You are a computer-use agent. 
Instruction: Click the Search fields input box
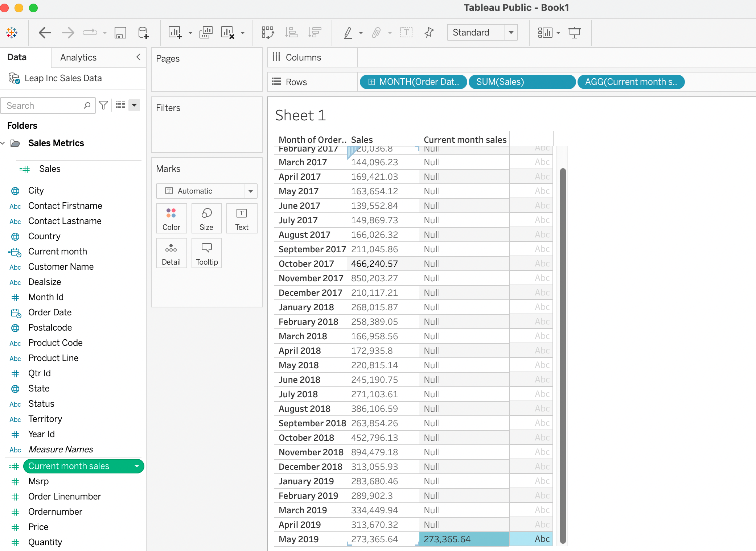[44, 105]
